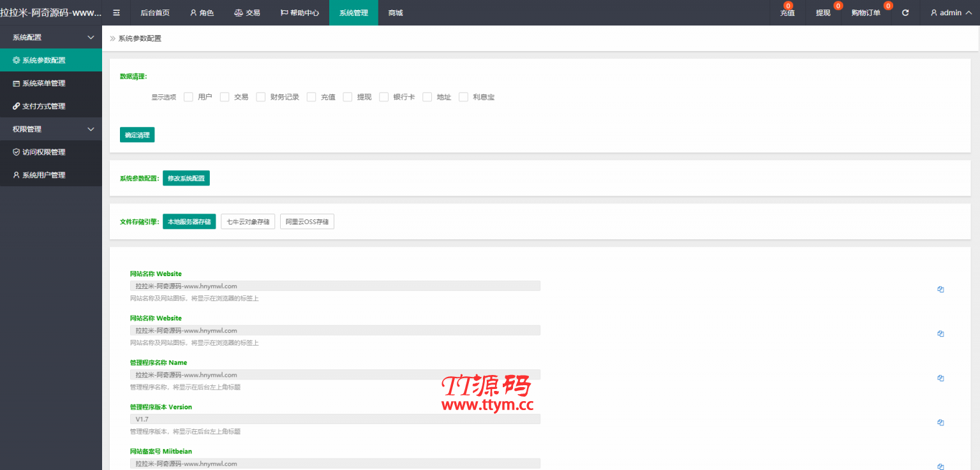Click the 显示选项 label
The image size is (980, 470).
coord(163,98)
